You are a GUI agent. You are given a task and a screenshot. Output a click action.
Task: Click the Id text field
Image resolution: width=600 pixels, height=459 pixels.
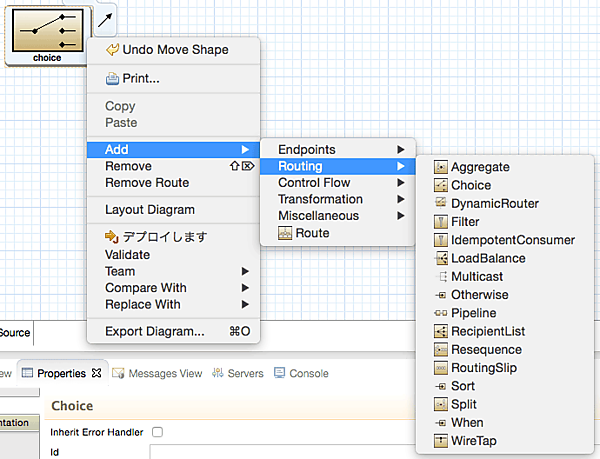[x=280, y=452]
